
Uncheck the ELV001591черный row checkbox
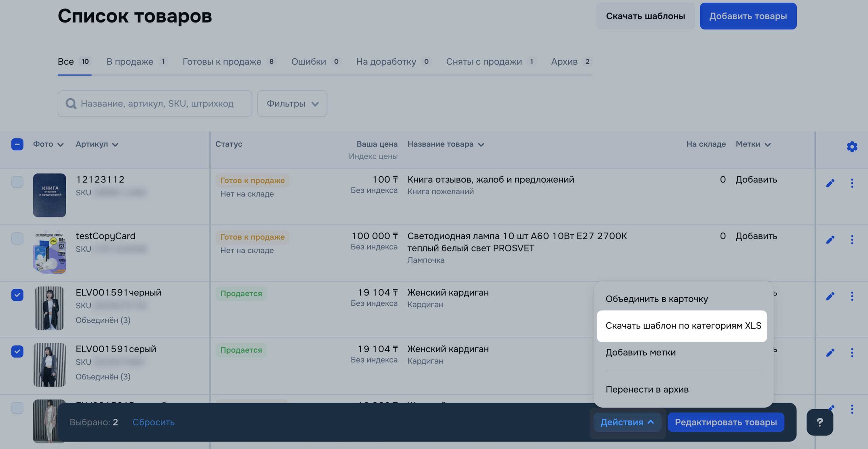(17, 295)
